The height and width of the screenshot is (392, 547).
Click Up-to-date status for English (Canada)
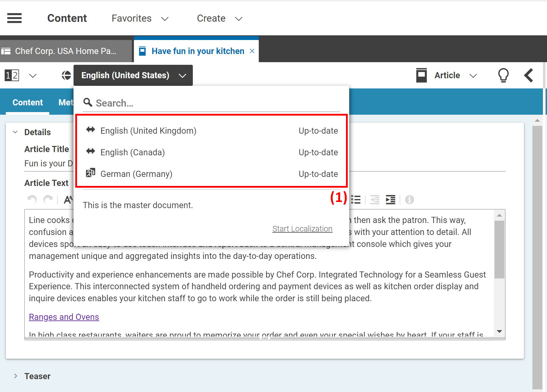click(x=318, y=152)
